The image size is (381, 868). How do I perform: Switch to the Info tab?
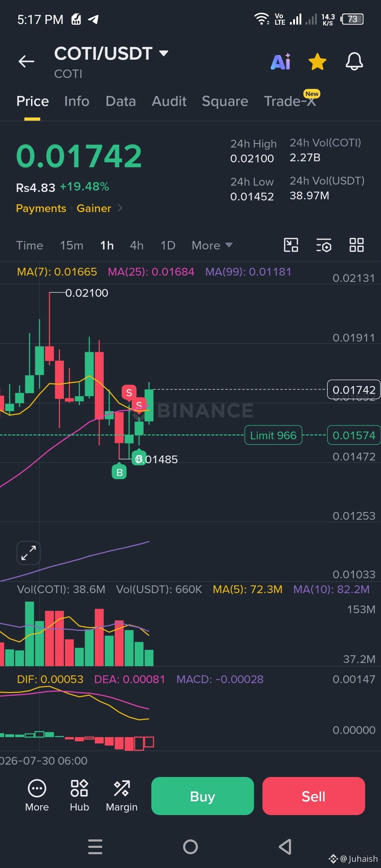[x=77, y=101]
